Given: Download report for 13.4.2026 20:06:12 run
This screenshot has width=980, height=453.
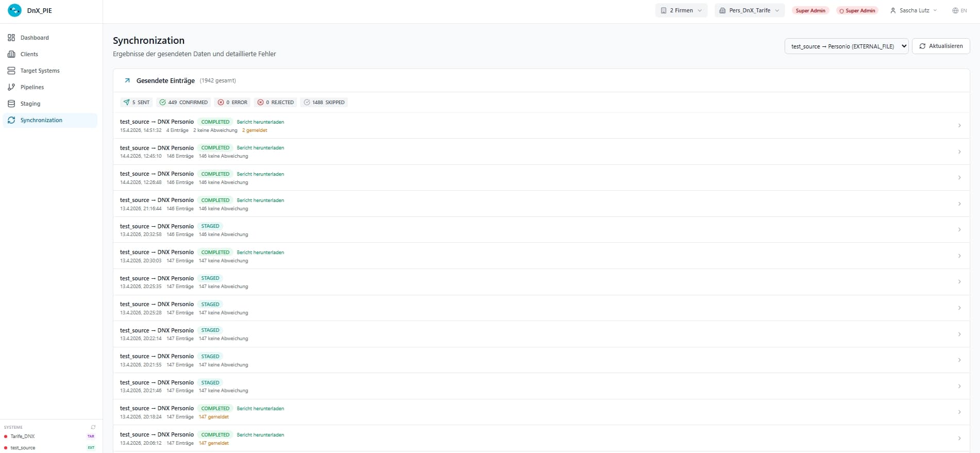Looking at the screenshot, I should [x=260, y=435].
